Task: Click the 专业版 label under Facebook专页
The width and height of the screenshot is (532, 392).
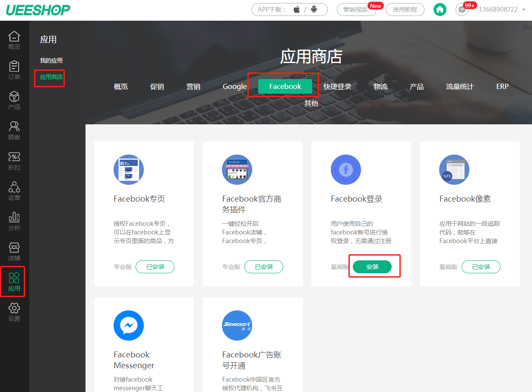Action: click(x=123, y=267)
